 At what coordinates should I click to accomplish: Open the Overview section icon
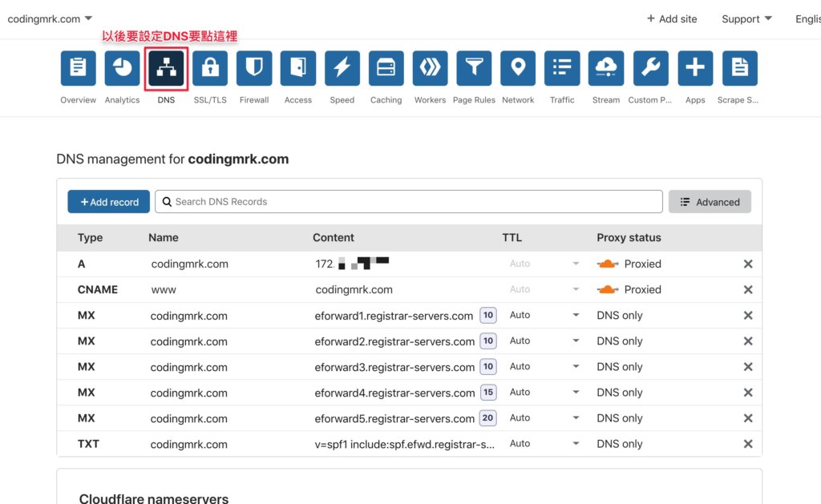[x=78, y=68]
